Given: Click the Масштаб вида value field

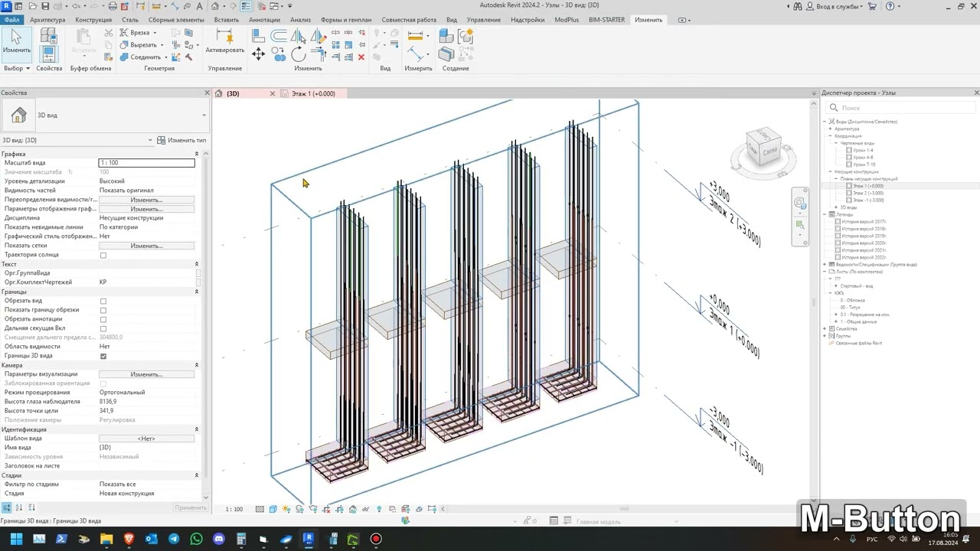Looking at the screenshot, I should [x=146, y=163].
